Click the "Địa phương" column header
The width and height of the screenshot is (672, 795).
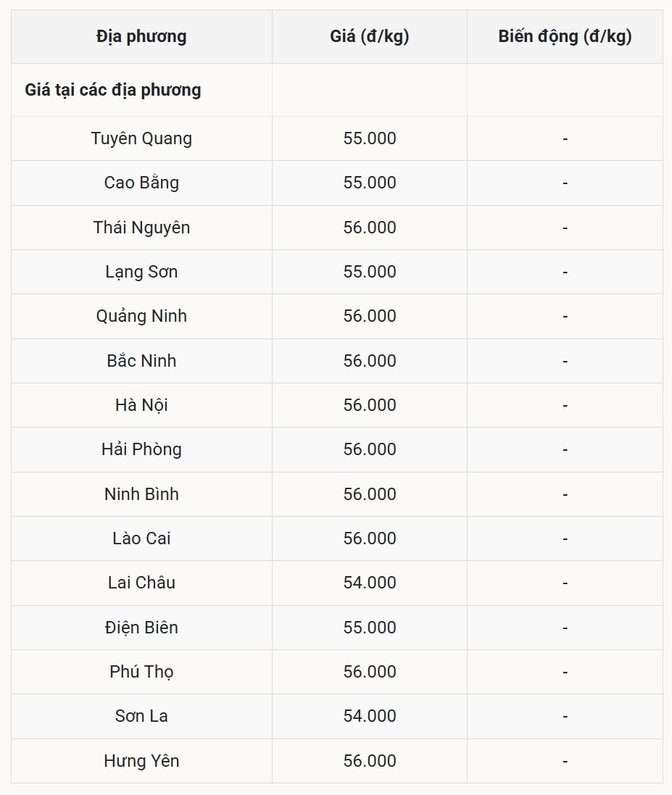click(x=141, y=36)
